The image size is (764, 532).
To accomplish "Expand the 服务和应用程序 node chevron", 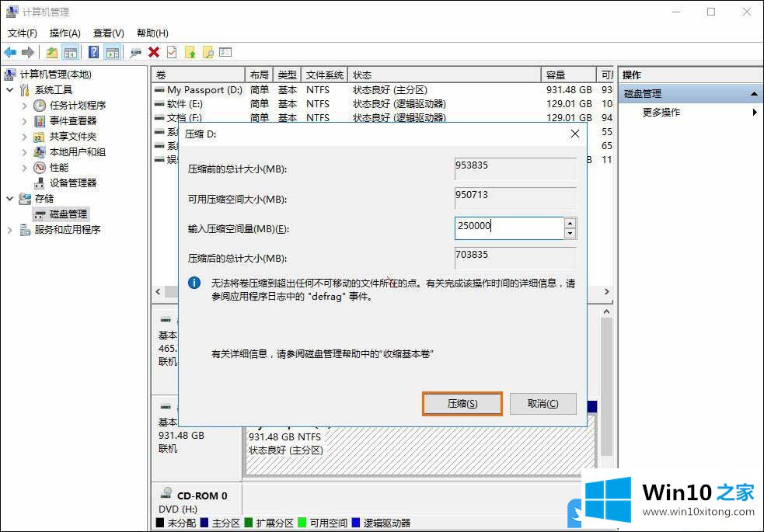I will pos(10,230).
